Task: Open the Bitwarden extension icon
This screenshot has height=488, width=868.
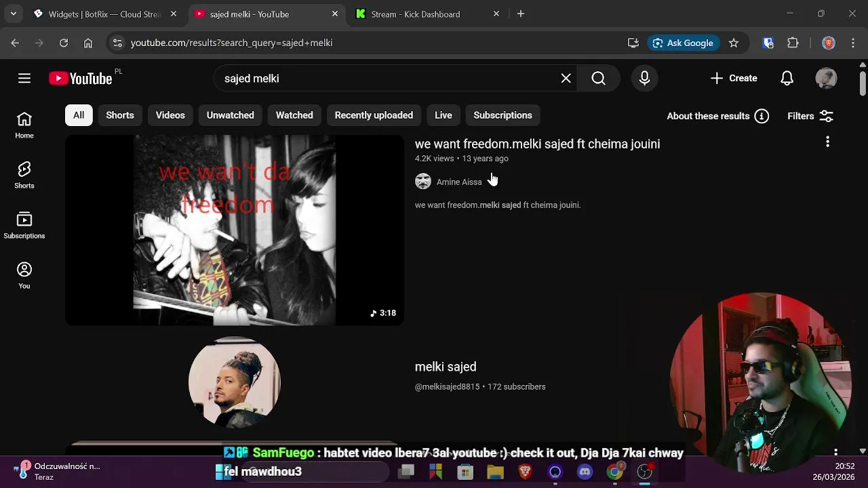Action: 768,43
